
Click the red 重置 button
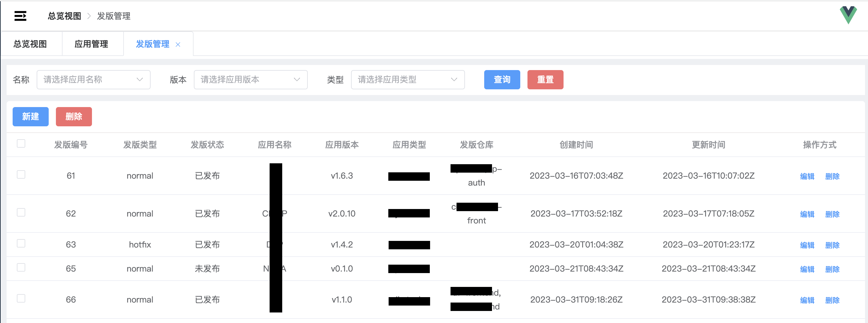pyautogui.click(x=545, y=80)
